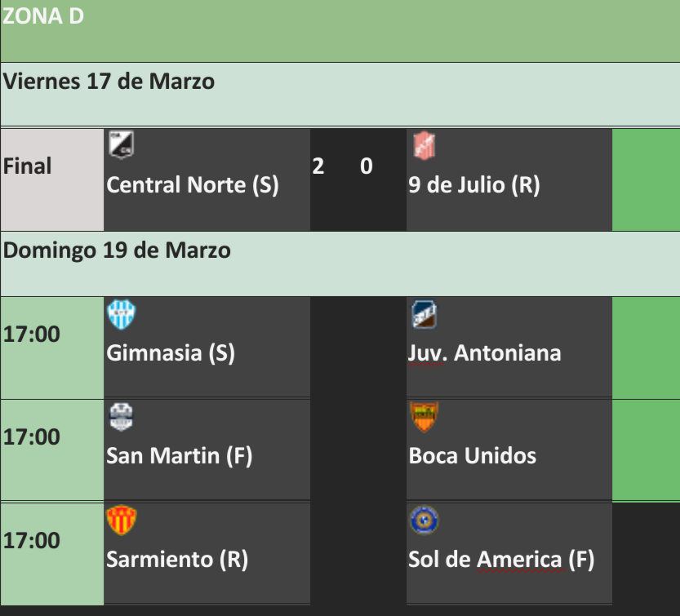Click the Final status cell
680x616 pixels.
(x=52, y=179)
